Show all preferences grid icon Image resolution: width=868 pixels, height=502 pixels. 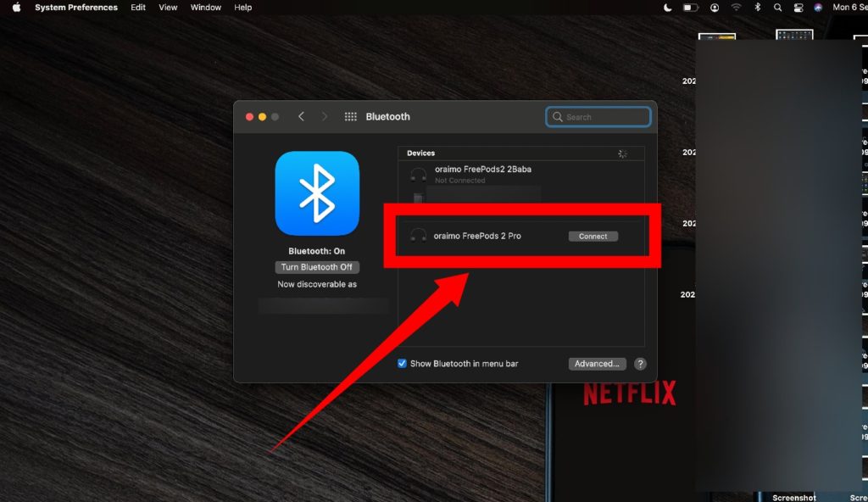tap(350, 116)
